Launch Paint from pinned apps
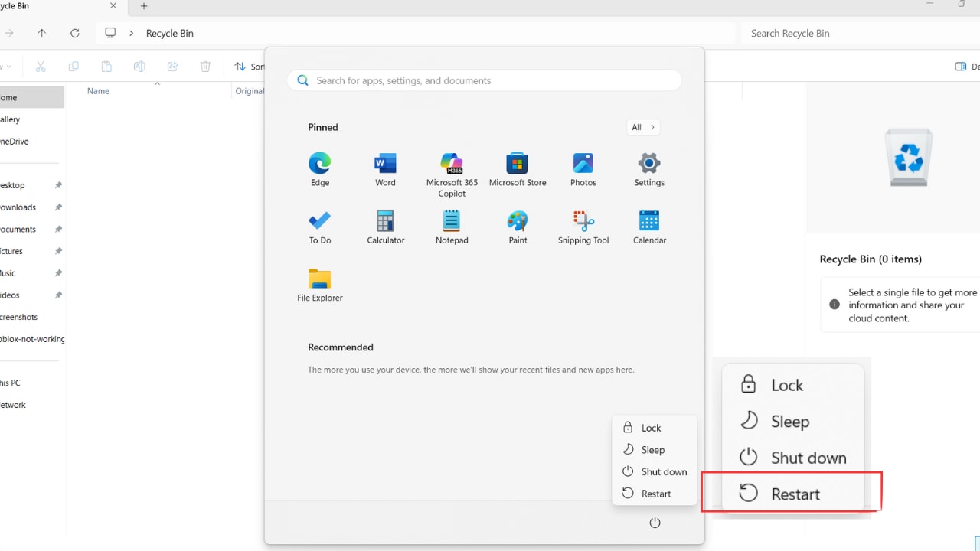Screen dimensions: 980x551 (518, 227)
